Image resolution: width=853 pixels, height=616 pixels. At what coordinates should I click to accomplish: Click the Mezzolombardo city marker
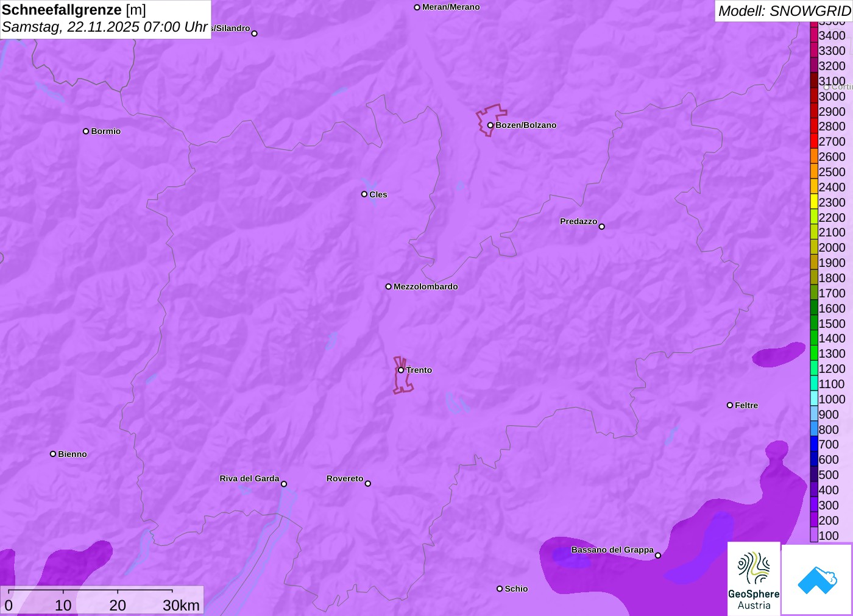(388, 286)
